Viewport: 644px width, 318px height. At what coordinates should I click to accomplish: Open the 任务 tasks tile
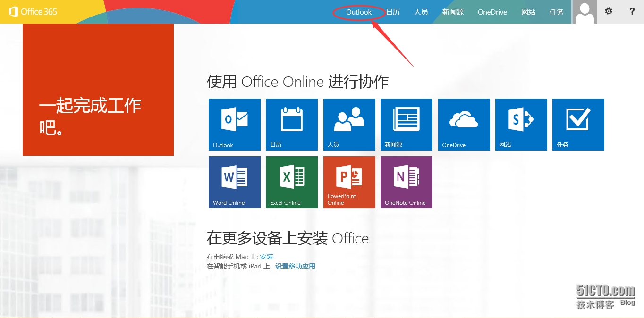[x=578, y=125]
